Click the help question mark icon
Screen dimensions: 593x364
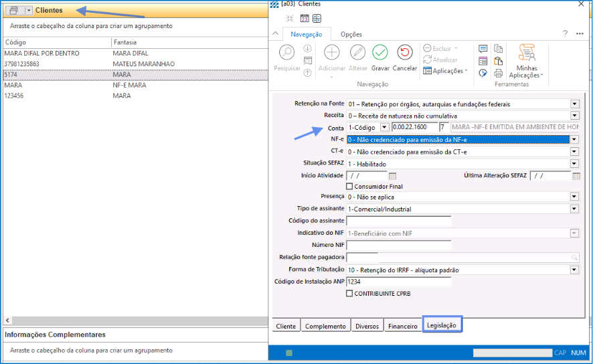(565, 33)
